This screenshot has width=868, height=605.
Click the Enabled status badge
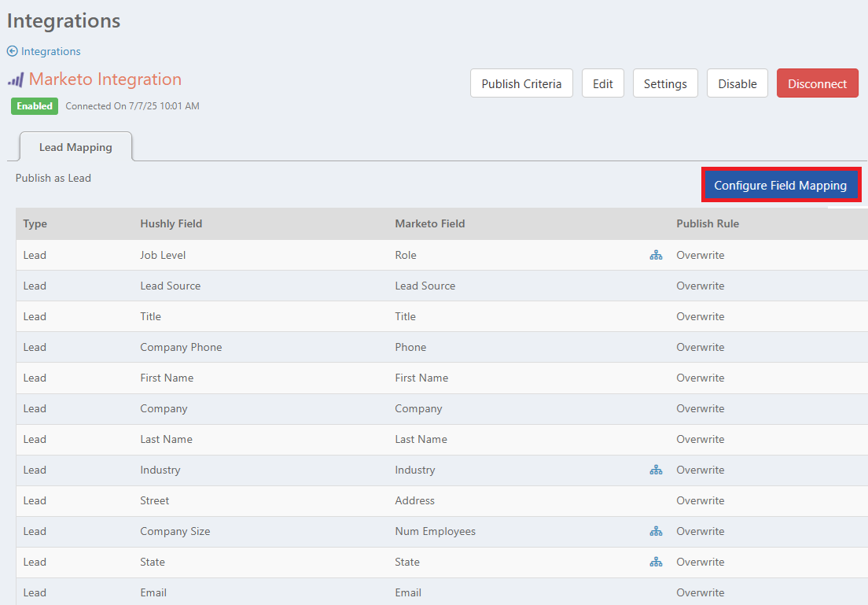35,106
